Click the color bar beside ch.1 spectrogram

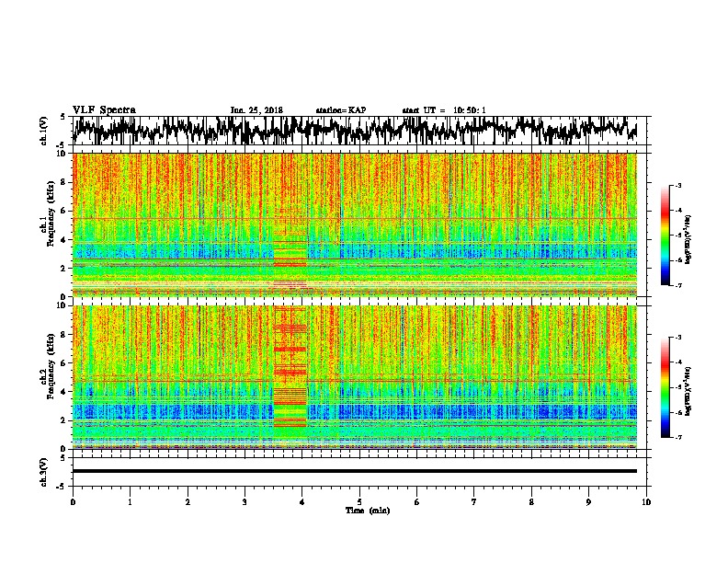tap(665, 236)
